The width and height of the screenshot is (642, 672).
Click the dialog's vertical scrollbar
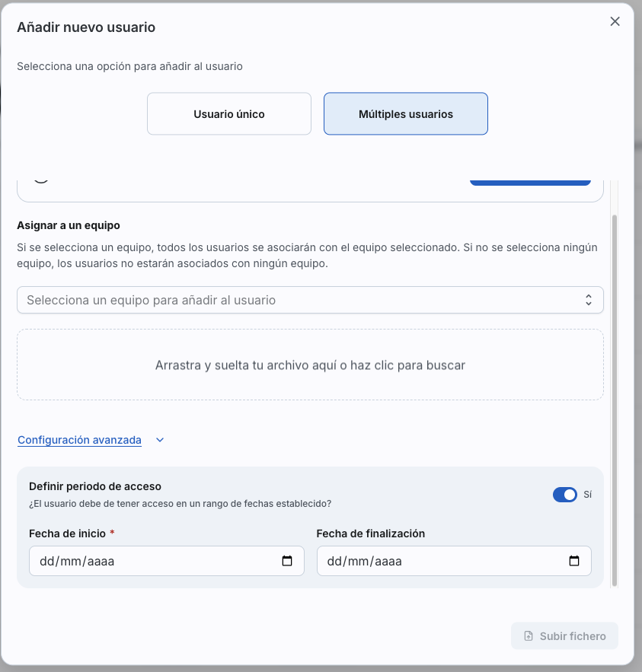click(x=615, y=396)
